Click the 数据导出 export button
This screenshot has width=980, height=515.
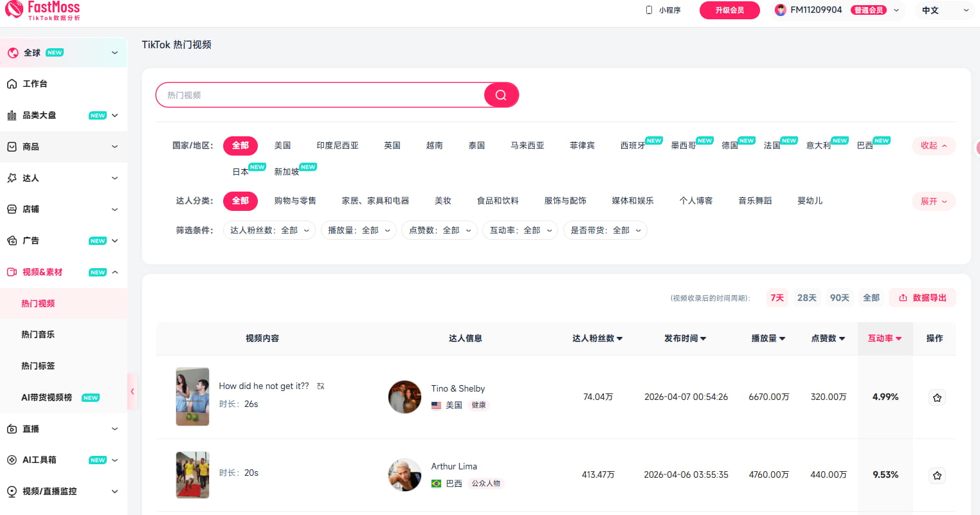(x=922, y=298)
